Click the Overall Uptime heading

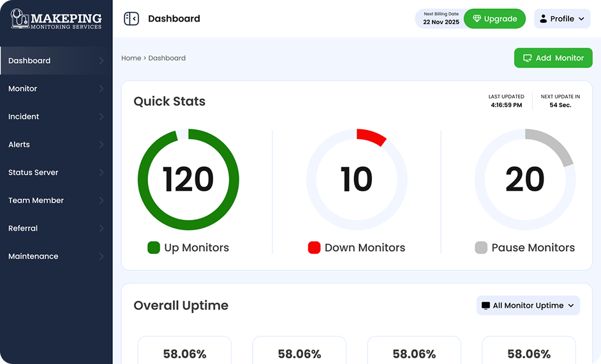(x=181, y=305)
